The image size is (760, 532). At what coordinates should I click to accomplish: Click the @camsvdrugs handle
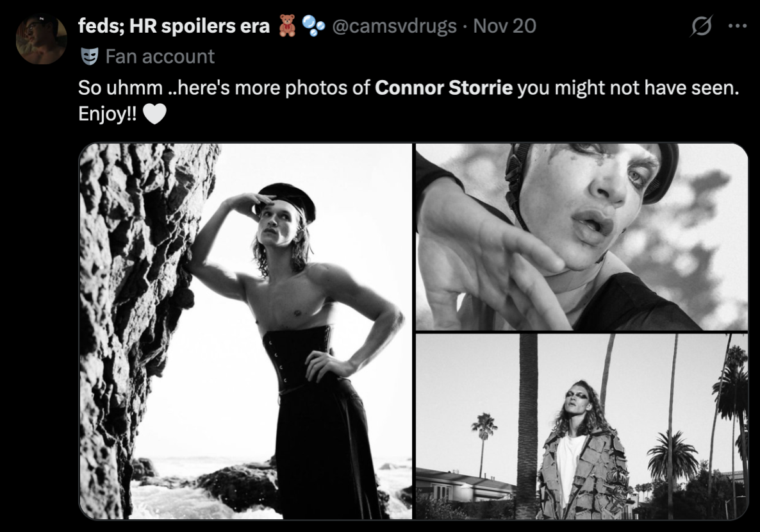394,26
